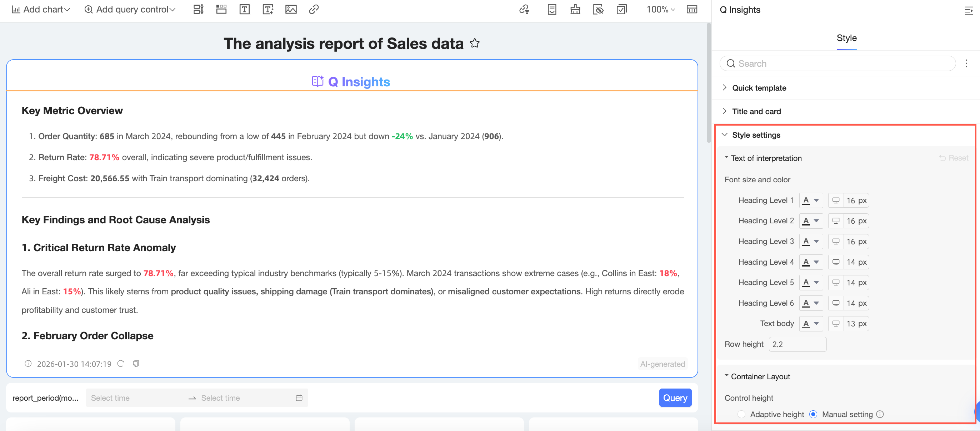Expand the Quick template section
Image resolution: width=980 pixels, height=431 pixels.
tap(759, 88)
